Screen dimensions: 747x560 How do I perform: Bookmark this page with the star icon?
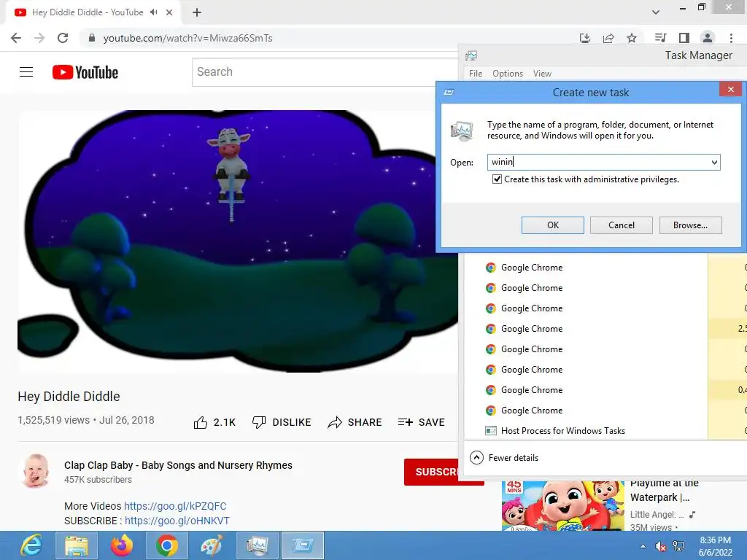pyautogui.click(x=632, y=38)
